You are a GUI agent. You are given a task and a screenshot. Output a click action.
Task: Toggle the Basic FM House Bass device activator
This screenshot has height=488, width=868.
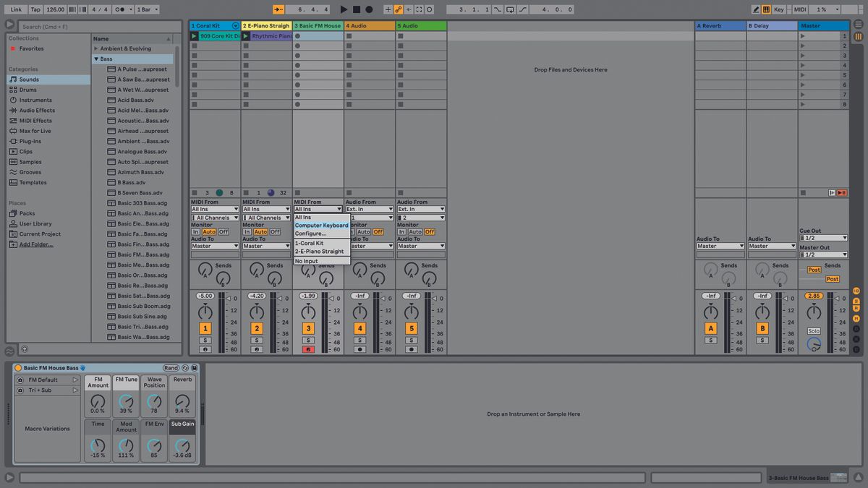[18, 368]
